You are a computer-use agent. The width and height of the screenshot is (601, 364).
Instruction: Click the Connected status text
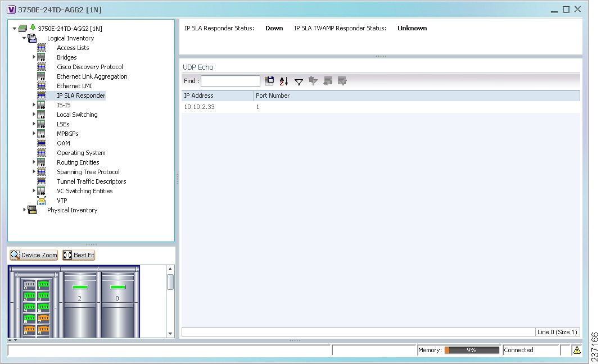518,350
